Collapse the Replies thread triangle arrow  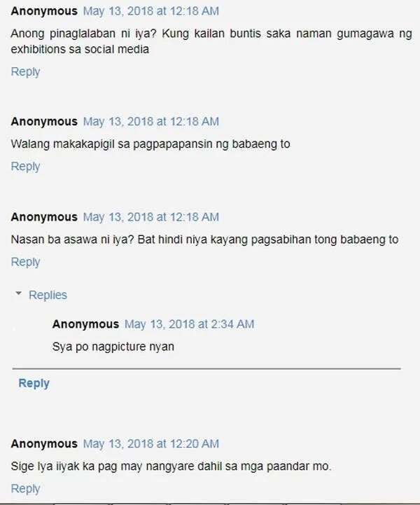pos(19,293)
